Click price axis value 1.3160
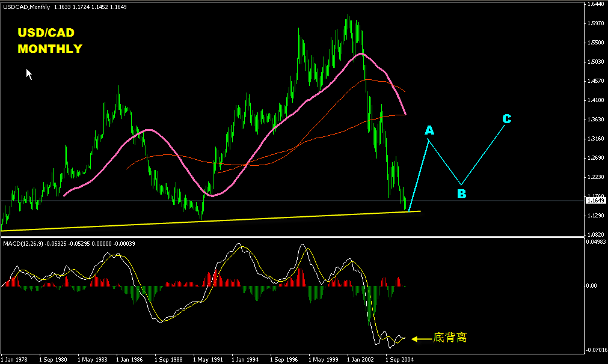The width and height of the screenshot is (608, 364). 596,138
